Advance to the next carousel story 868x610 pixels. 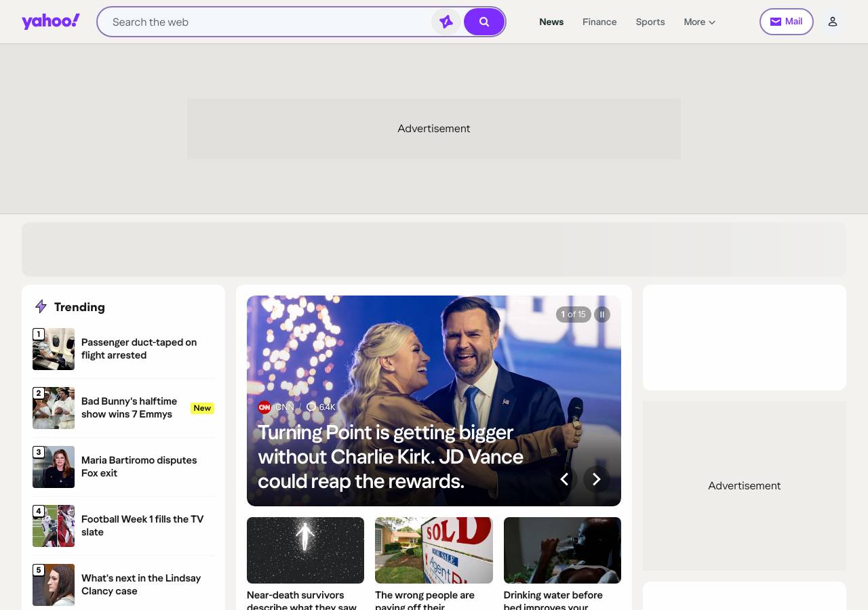tap(597, 479)
